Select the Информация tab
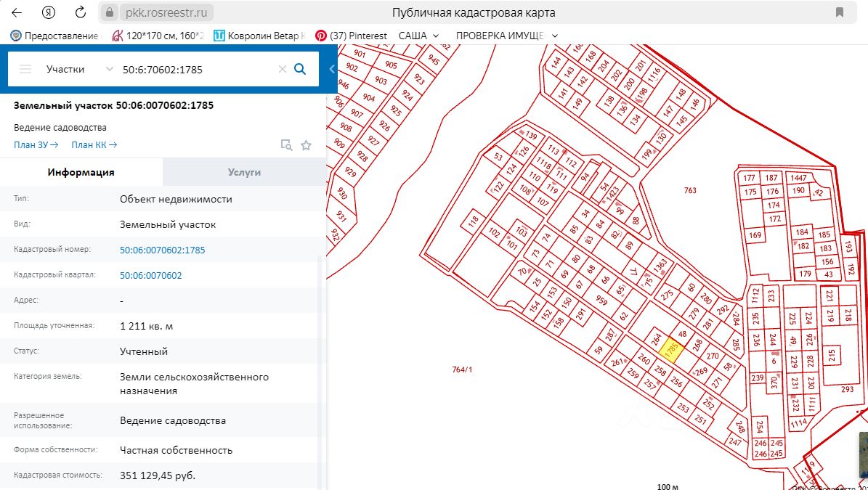Screen dimensions: 868x490 click(81, 172)
